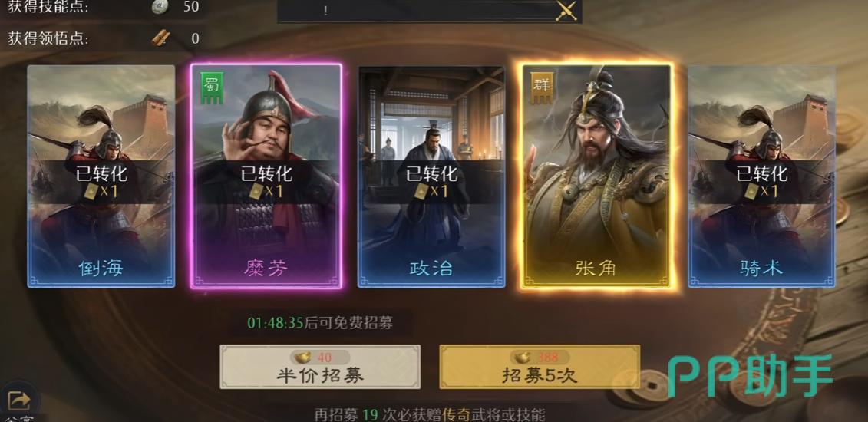The width and height of the screenshot is (868, 422).
Task: Click the free recruit countdown timer text
Action: 320,323
